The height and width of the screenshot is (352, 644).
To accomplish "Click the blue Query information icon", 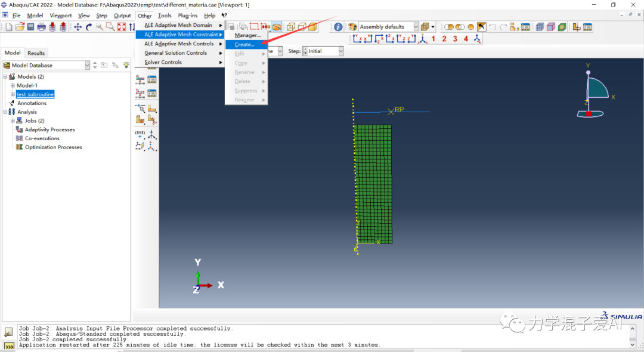I will pos(338,27).
